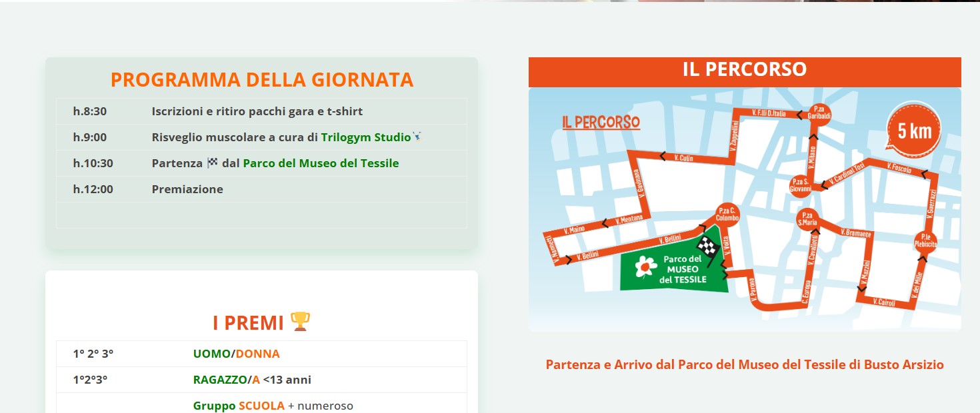Click the PROGRAMMA DELLA GIORNATA heading
This screenshot has width=980, height=413.
tap(262, 79)
